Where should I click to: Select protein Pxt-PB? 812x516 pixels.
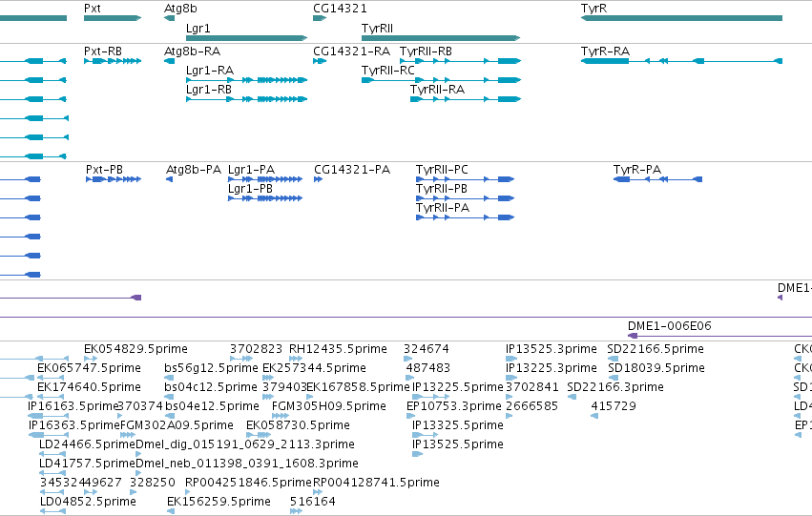pyautogui.click(x=114, y=179)
